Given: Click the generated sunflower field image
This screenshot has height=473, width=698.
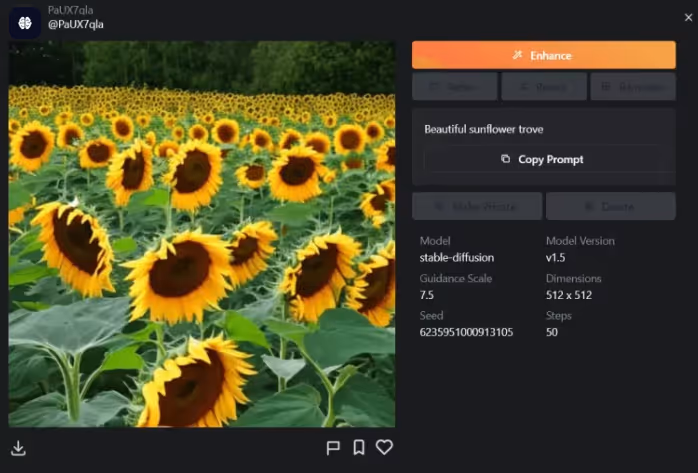Looking at the screenshot, I should point(202,234).
